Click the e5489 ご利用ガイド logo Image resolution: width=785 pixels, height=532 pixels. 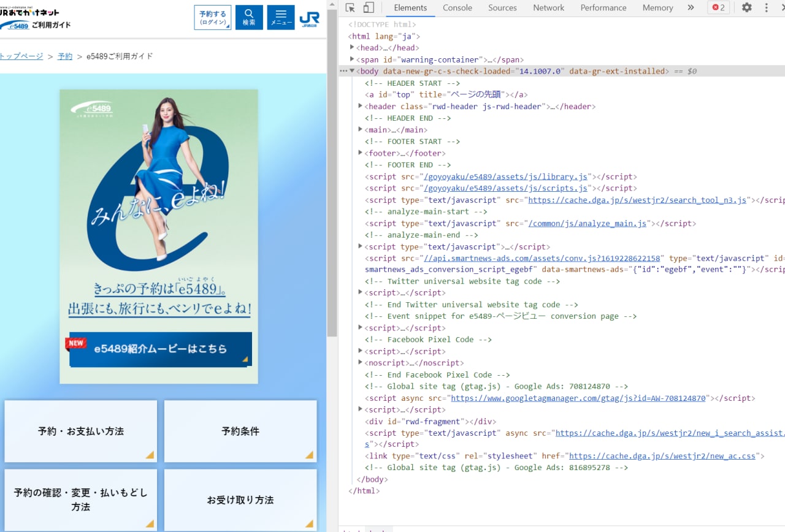(36, 25)
